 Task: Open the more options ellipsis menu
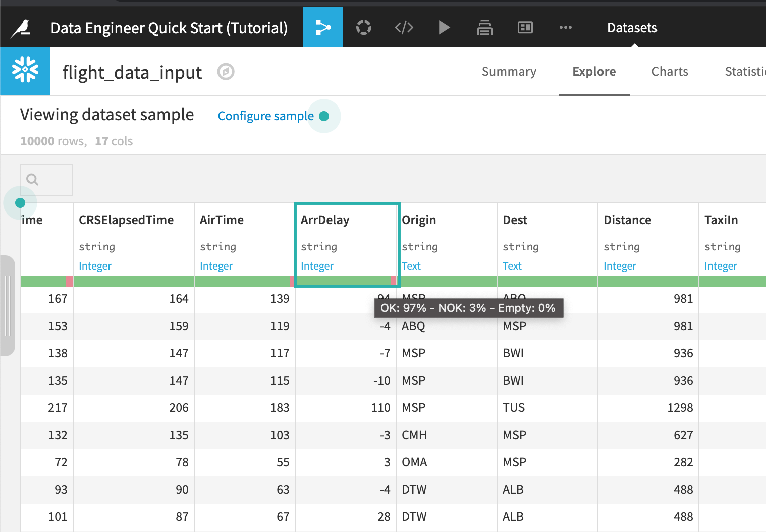566,27
